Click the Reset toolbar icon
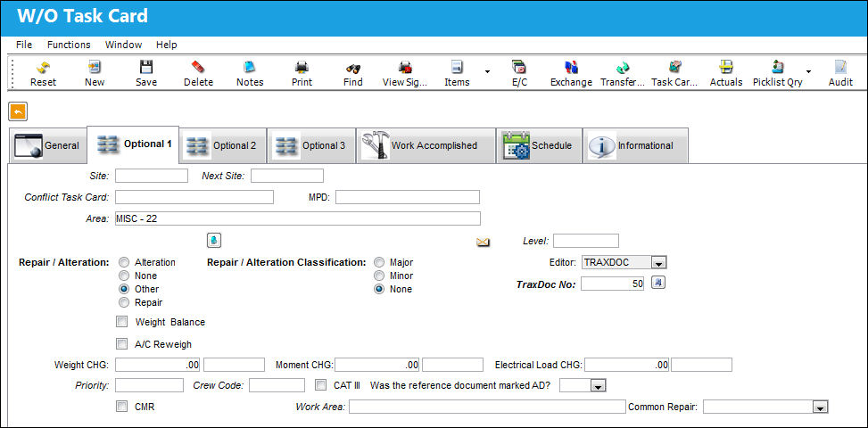 pos(43,68)
